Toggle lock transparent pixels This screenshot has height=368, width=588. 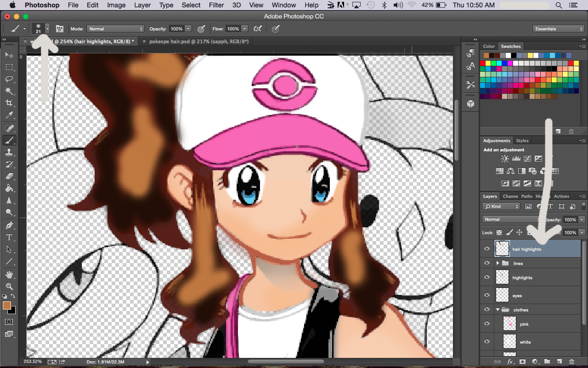pos(499,232)
